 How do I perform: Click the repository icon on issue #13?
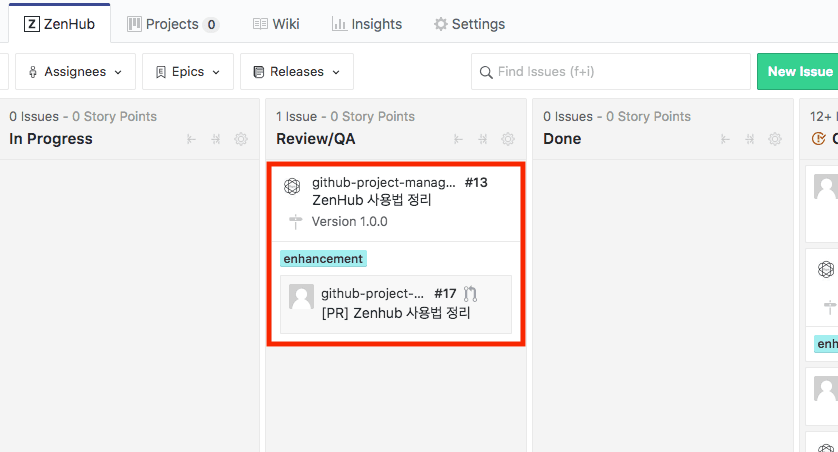[292, 186]
